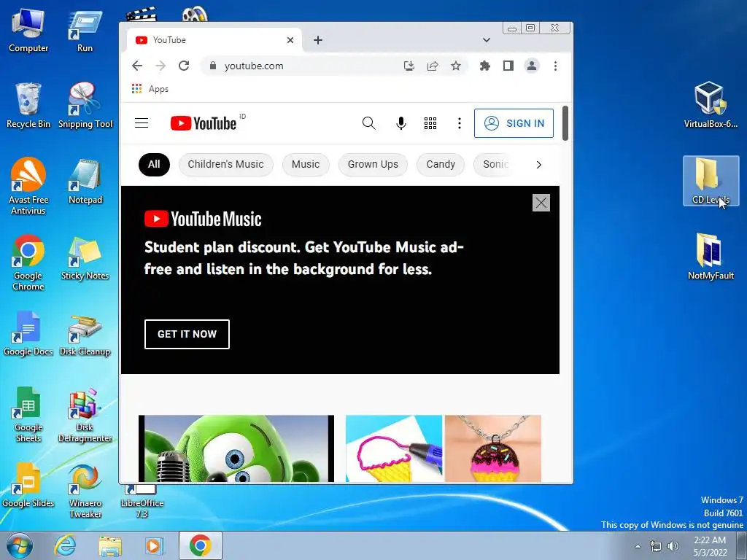Select the Snipping Tool shortcut
This screenshot has width=747, height=560.
85,105
